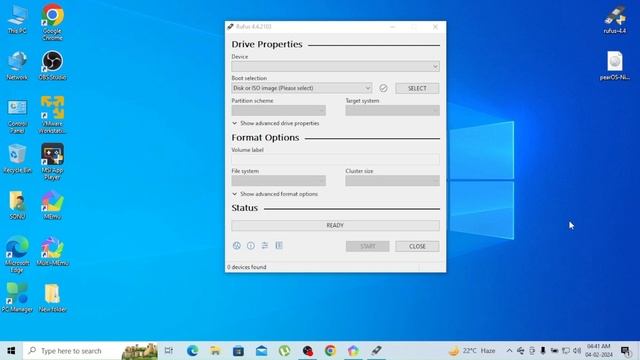
Task: Open the New folder desktop icon
Action: click(x=52, y=298)
